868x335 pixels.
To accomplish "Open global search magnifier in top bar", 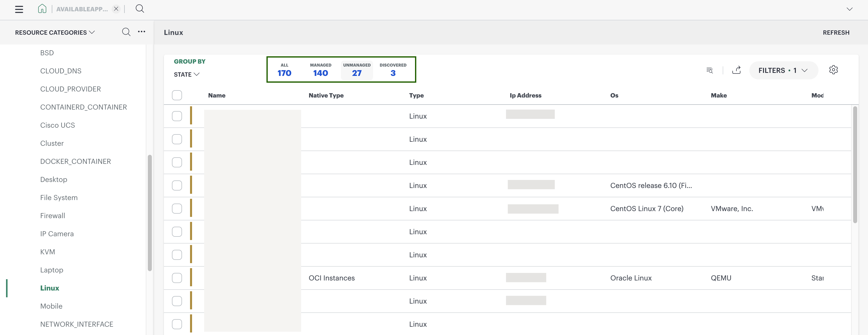I will point(140,9).
